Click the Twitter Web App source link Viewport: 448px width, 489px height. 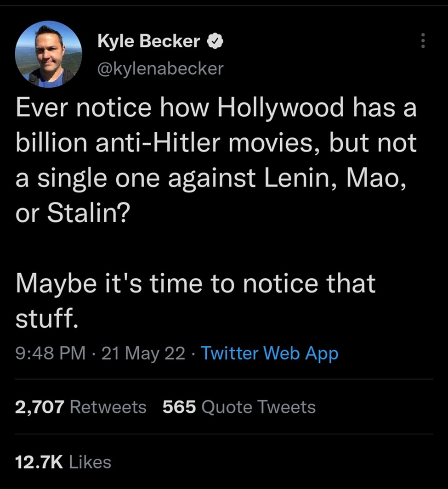270,353
